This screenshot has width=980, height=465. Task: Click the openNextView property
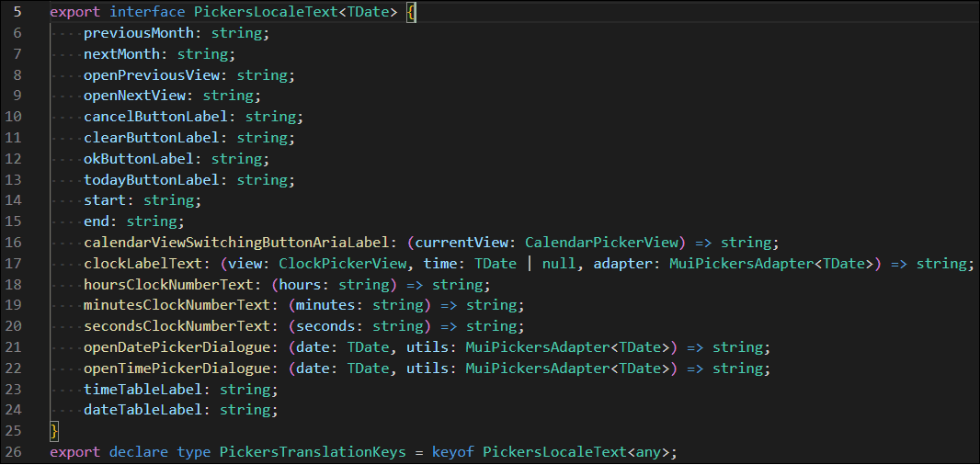click(135, 96)
